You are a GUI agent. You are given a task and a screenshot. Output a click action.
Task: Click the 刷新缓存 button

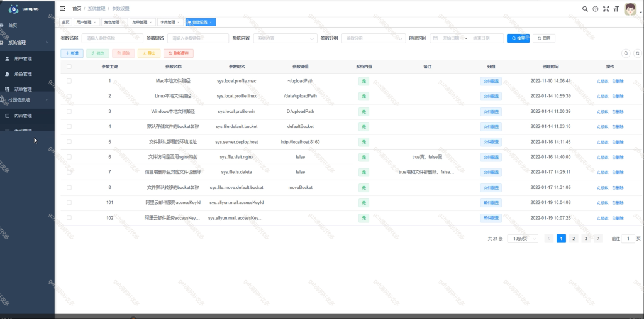click(x=178, y=53)
